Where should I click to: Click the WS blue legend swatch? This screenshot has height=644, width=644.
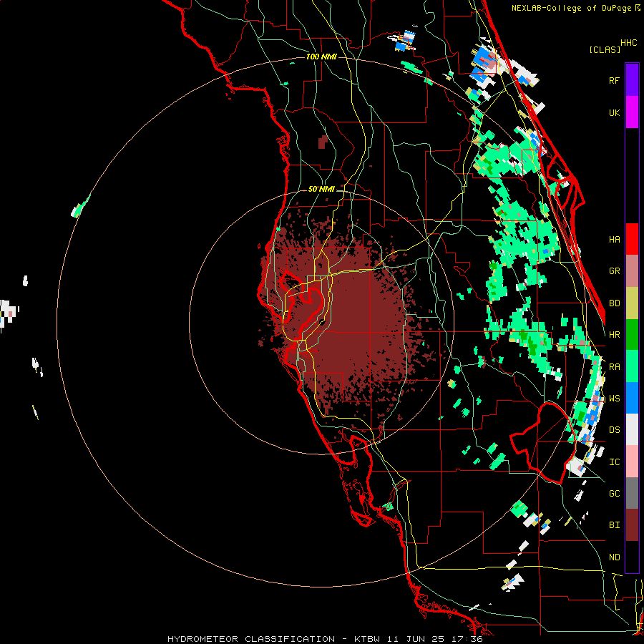point(632,398)
